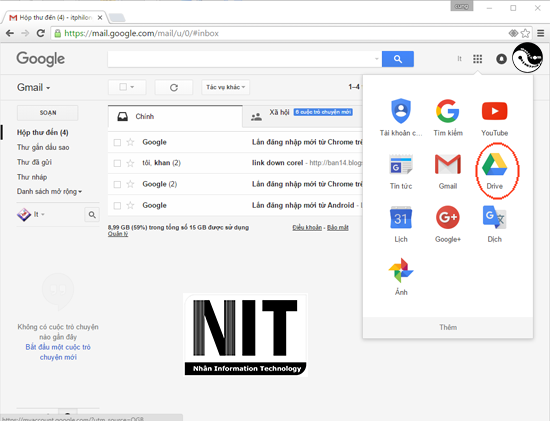Go back with the browser arrow
The image size is (550, 421).
click(x=10, y=33)
